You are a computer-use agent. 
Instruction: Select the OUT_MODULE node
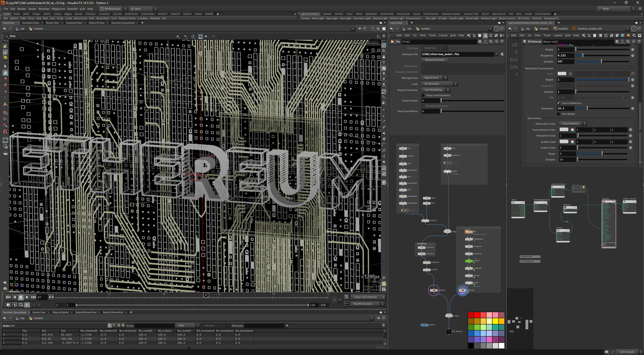pyautogui.click(x=449, y=331)
